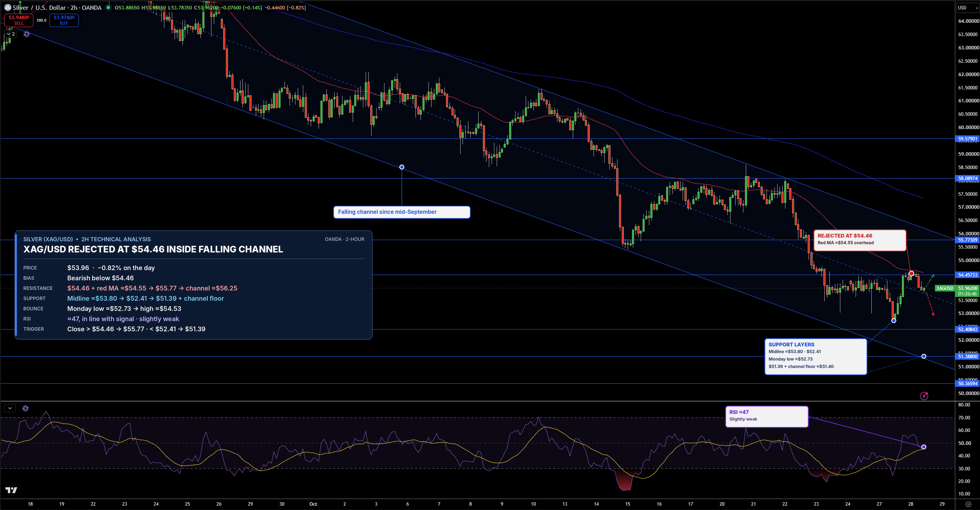Click the O53.88650 open value in the header
This screenshot has height=510, width=980.
point(127,7)
